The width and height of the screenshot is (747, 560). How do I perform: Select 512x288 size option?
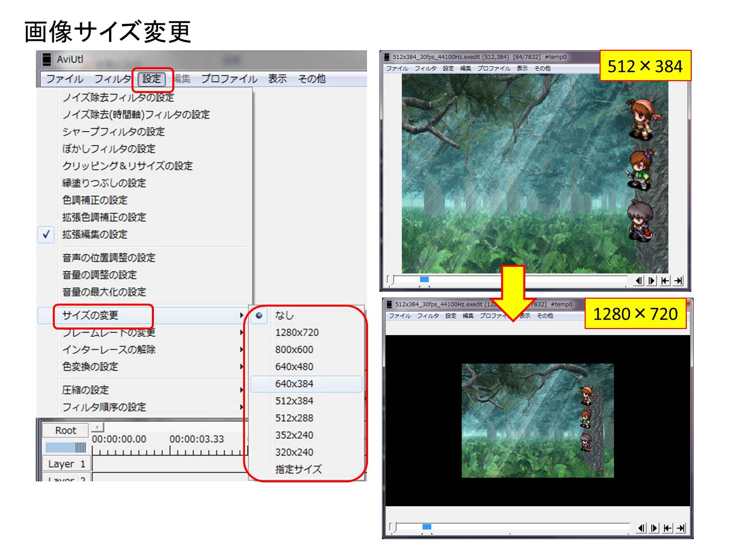(x=294, y=418)
